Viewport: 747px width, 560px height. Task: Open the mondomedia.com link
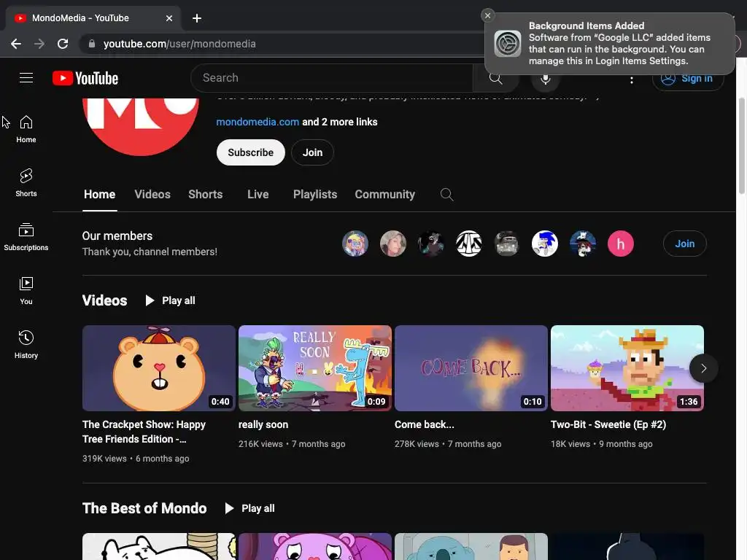258,122
